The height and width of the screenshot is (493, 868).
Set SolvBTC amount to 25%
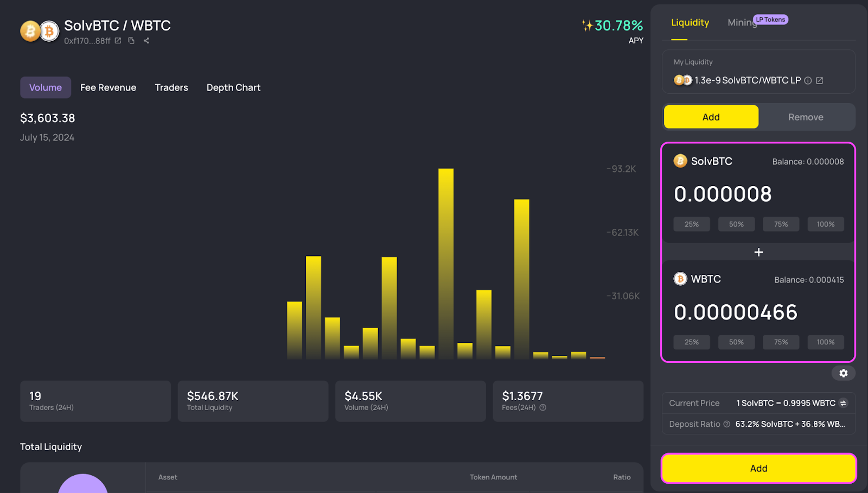pos(692,224)
